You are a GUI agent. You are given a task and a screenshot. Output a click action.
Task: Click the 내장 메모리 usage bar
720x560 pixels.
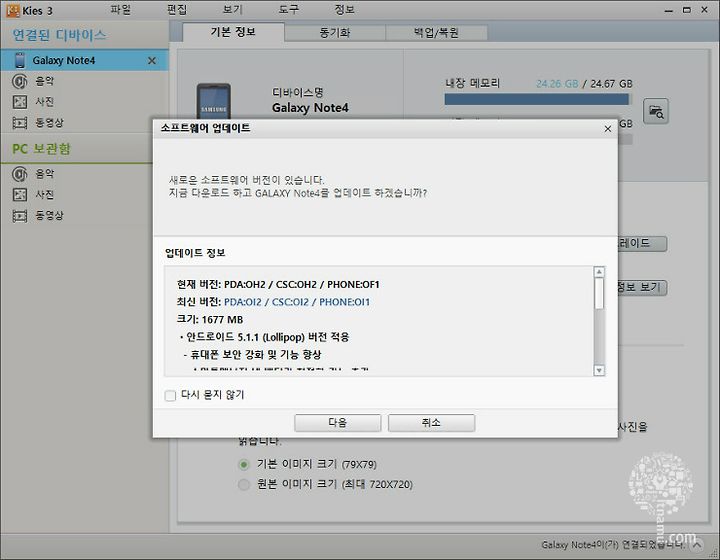[538, 99]
